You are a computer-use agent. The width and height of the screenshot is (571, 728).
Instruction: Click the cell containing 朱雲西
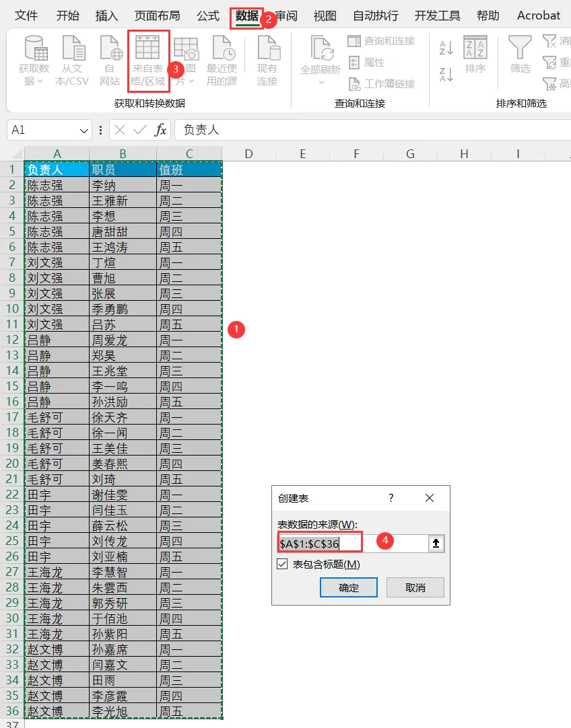click(x=123, y=587)
